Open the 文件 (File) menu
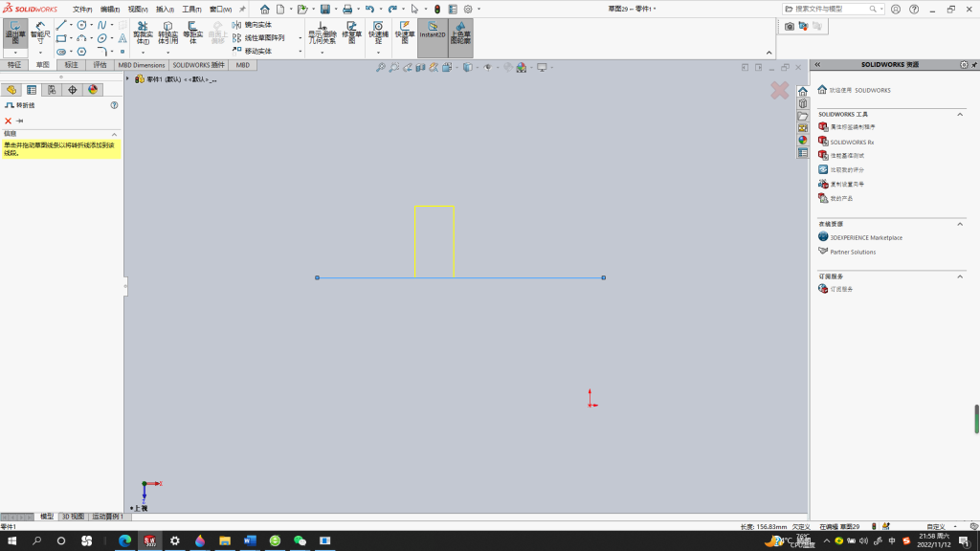Screen dimensions: 980x551 click(82, 10)
